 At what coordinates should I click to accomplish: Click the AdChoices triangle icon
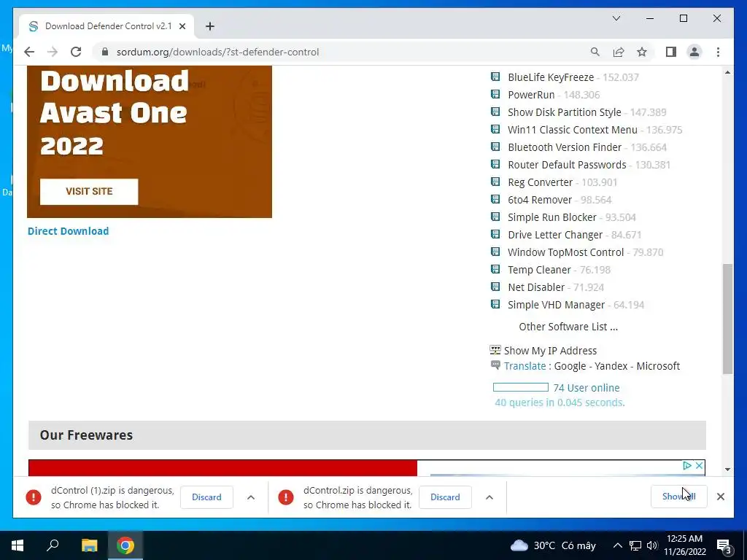tap(687, 466)
